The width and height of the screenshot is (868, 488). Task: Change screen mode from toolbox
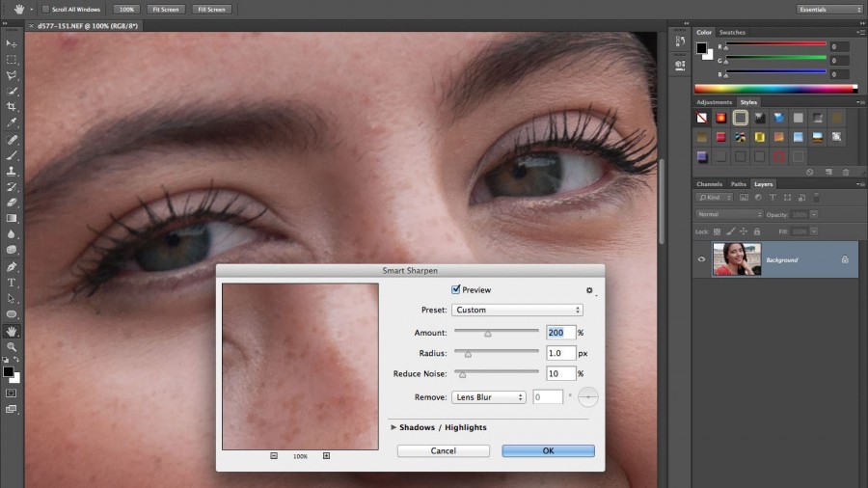point(11,410)
